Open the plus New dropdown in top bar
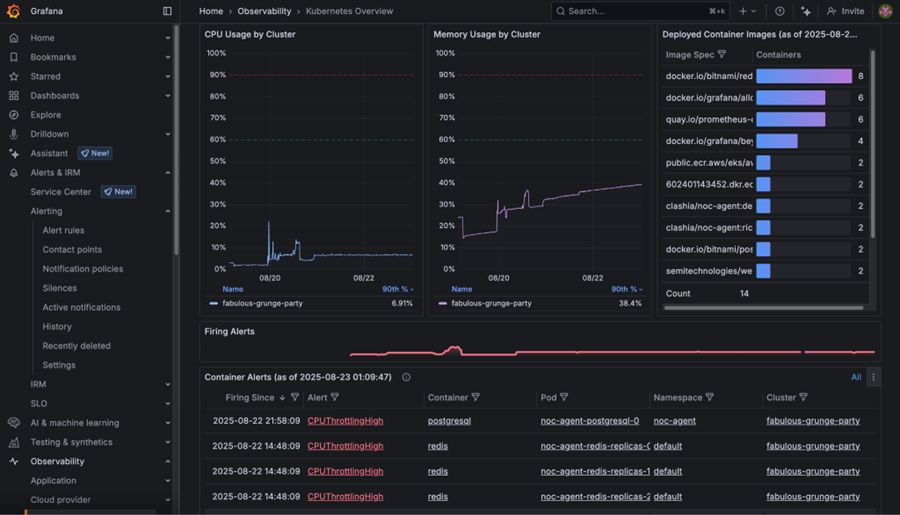The height and width of the screenshot is (515, 900). tap(747, 11)
